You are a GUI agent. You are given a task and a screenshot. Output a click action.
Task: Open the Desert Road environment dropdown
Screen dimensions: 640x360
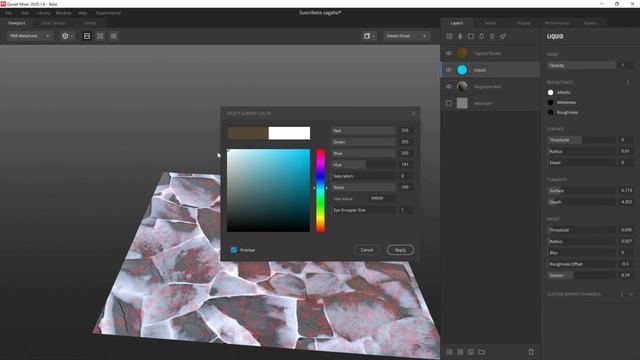coord(406,36)
